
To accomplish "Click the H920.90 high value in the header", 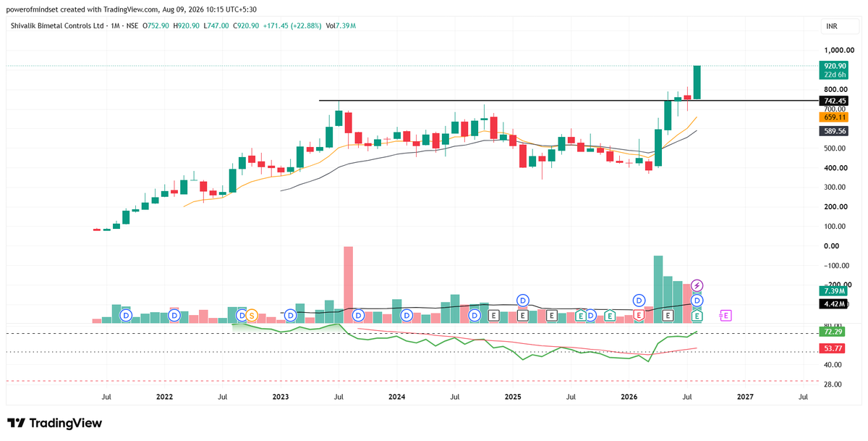I will (x=187, y=26).
